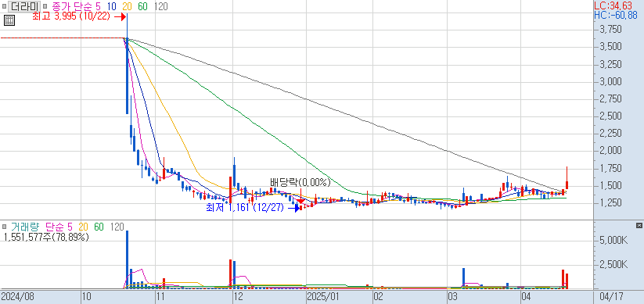Select the orange price moving average 20 label
644x304 pixels.
127,6
